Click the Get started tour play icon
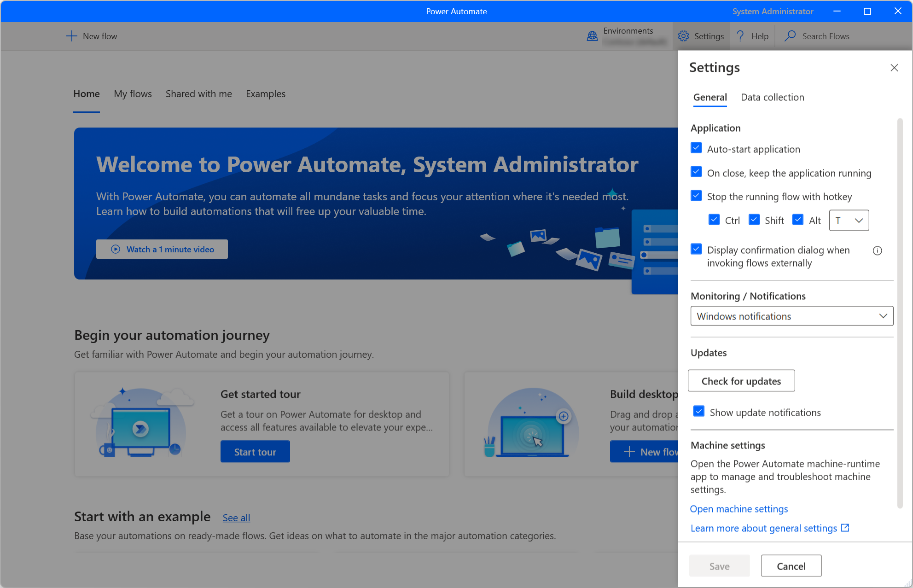Image resolution: width=913 pixels, height=588 pixels. tap(140, 423)
